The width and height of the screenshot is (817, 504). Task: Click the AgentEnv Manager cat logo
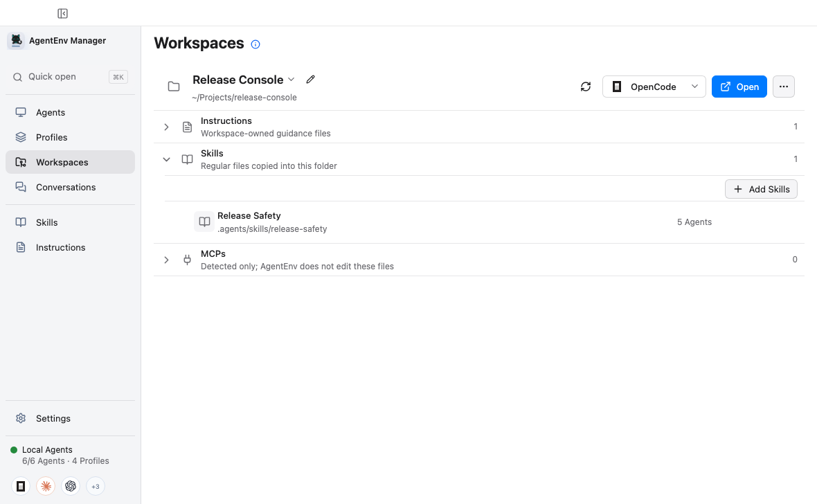pos(16,41)
